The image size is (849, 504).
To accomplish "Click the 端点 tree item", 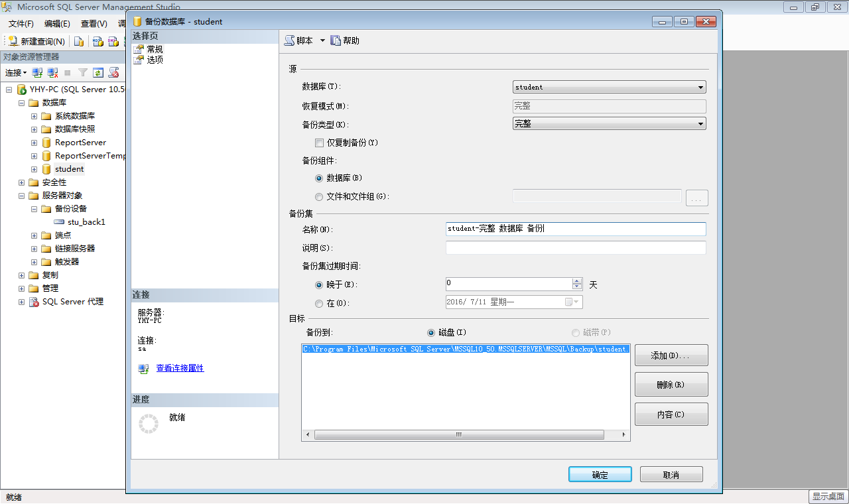I will coord(63,235).
